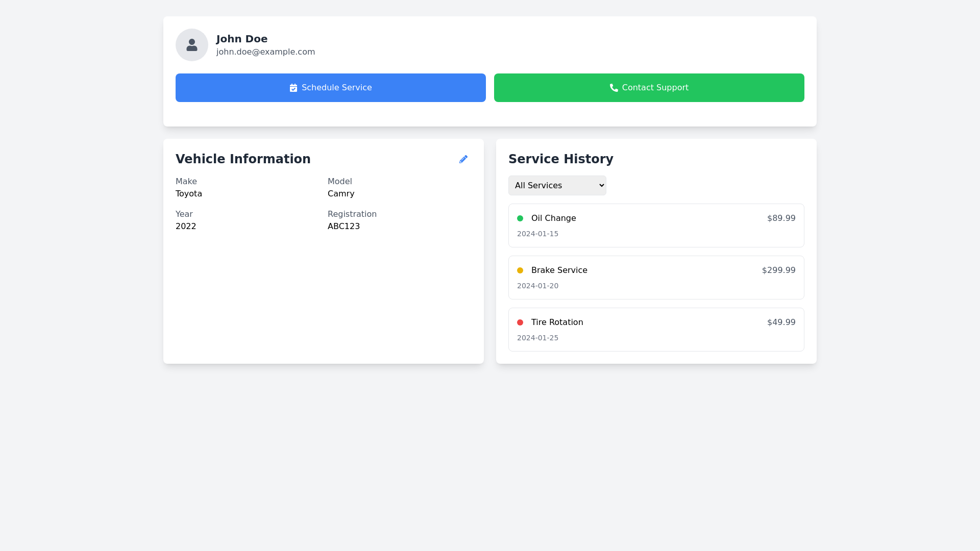Screen dimensions: 980x551
Task: Click the $89.99 price
Action: click(781, 218)
